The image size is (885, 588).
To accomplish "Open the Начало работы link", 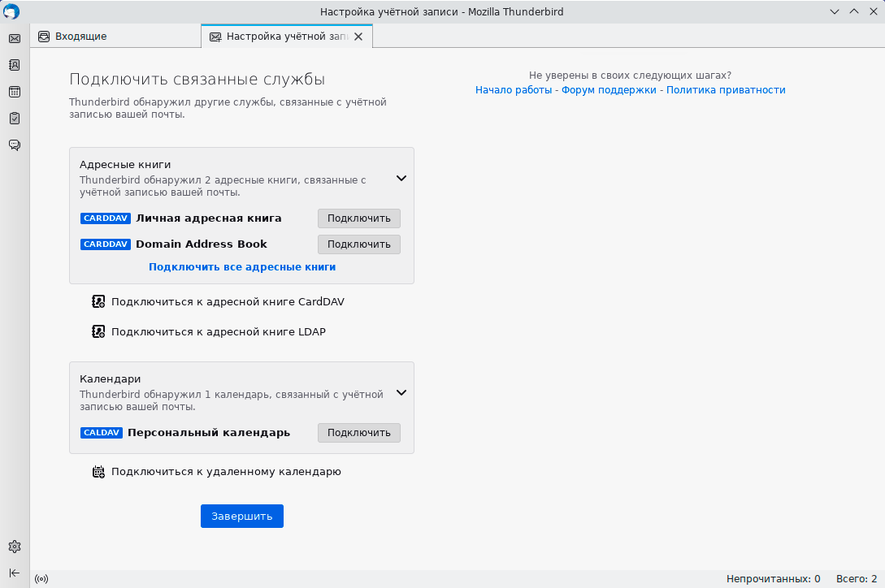I will (x=514, y=90).
